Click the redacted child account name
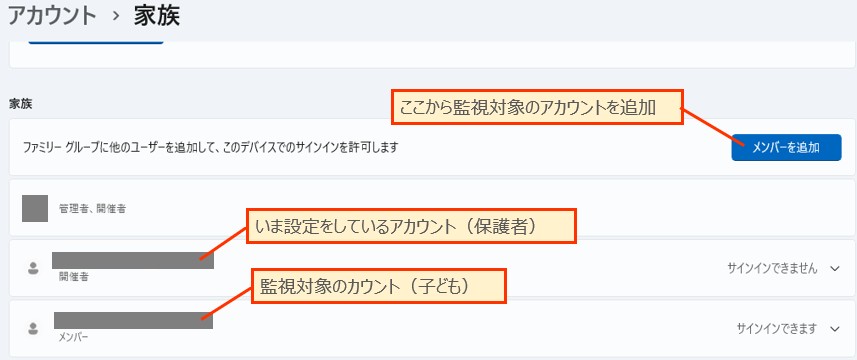 [133, 320]
